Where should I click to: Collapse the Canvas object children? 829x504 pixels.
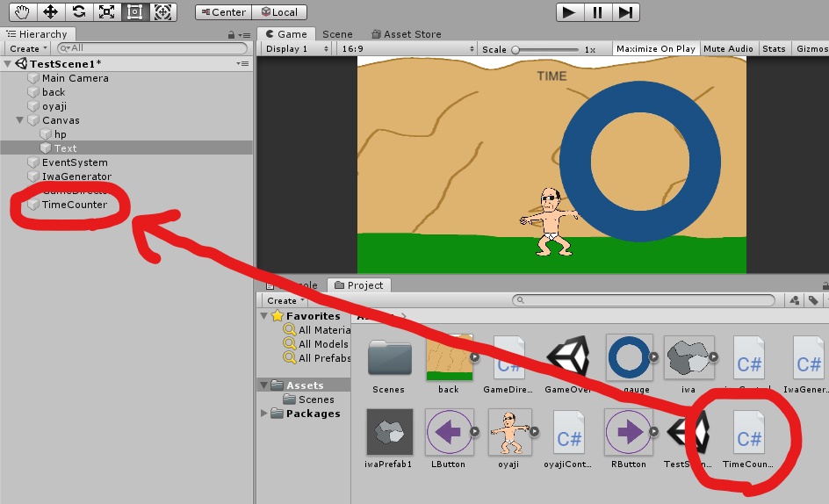[20, 120]
